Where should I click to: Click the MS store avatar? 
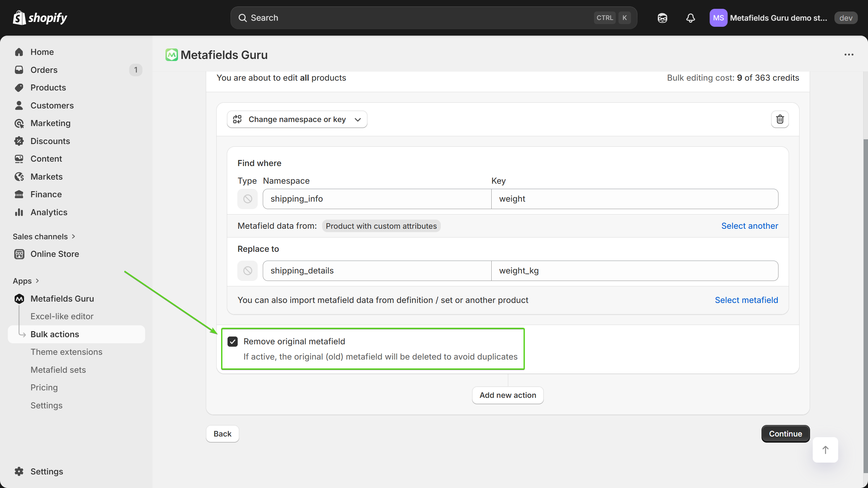(x=718, y=18)
